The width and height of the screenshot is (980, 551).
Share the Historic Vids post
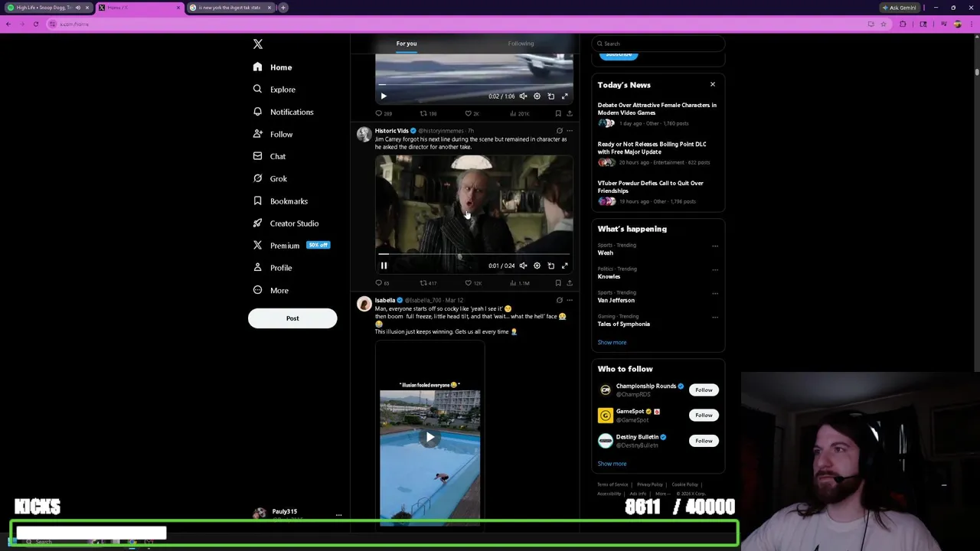pyautogui.click(x=569, y=283)
